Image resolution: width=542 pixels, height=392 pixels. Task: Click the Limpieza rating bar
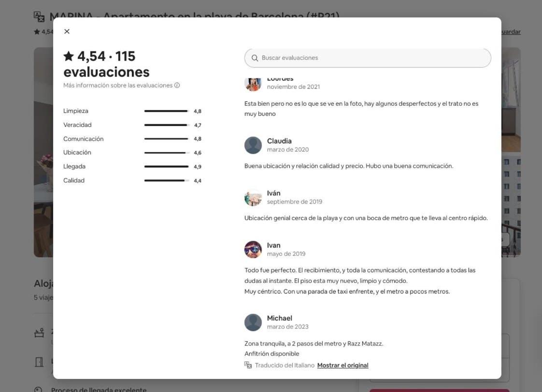click(x=167, y=111)
